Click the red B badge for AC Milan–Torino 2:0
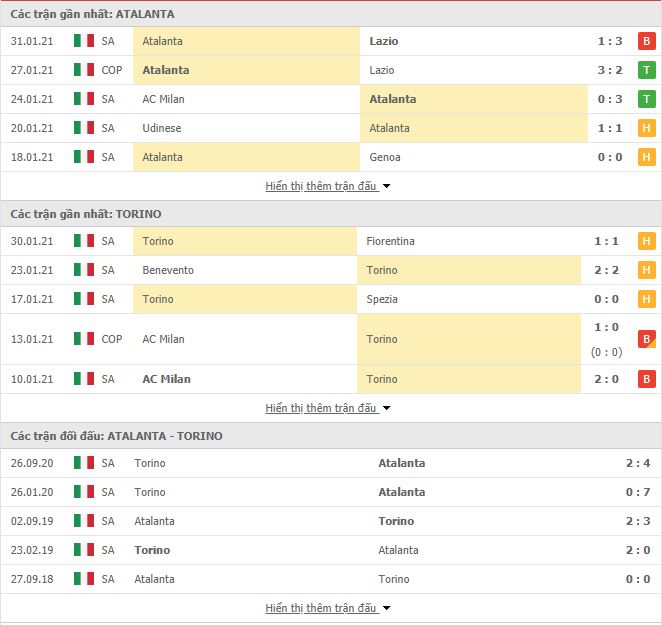The height and width of the screenshot is (625, 662). point(646,379)
